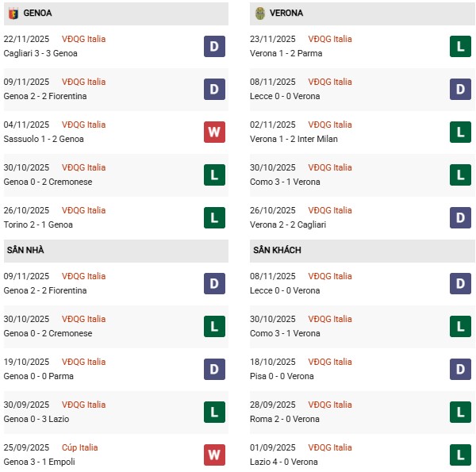Image resolution: width=476 pixels, height=472 pixels.
Task: Click the D badge for Verona 2-2 Cagliari
Action: point(461,217)
